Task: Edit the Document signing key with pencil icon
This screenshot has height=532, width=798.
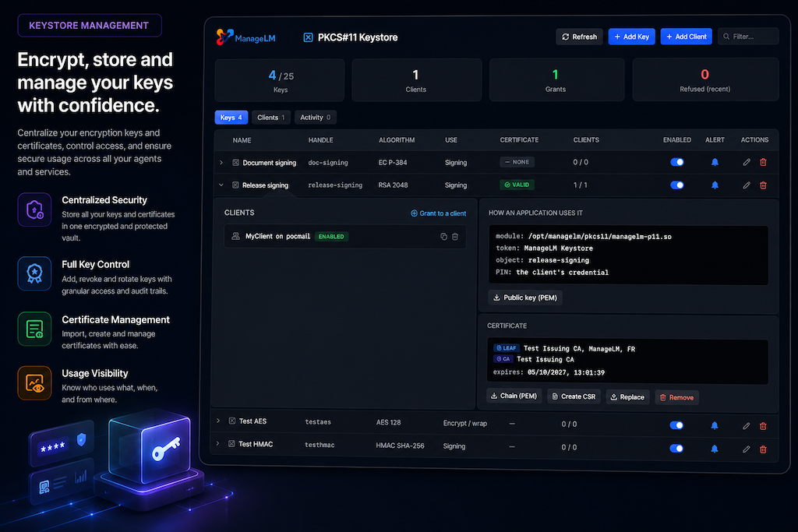Action: click(746, 162)
